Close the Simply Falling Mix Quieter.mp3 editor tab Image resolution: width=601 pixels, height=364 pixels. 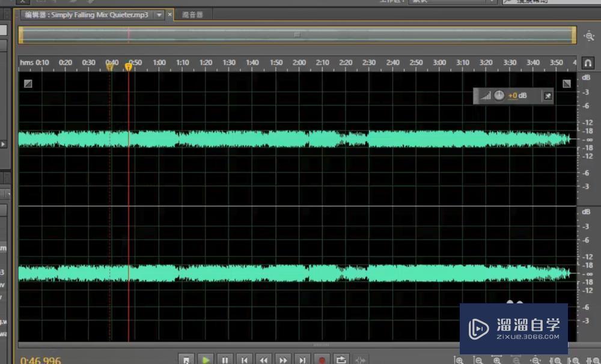coord(170,14)
